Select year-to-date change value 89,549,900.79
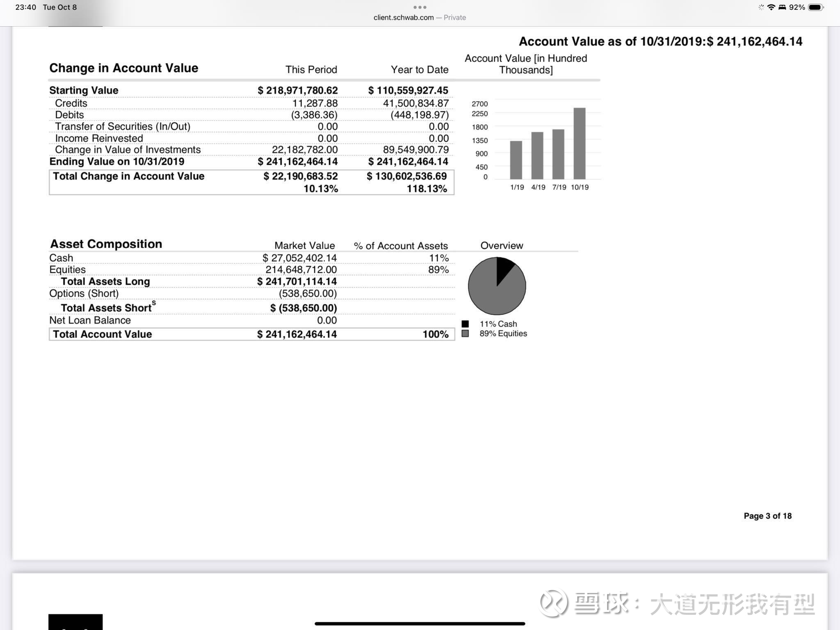This screenshot has height=630, width=840. point(415,150)
